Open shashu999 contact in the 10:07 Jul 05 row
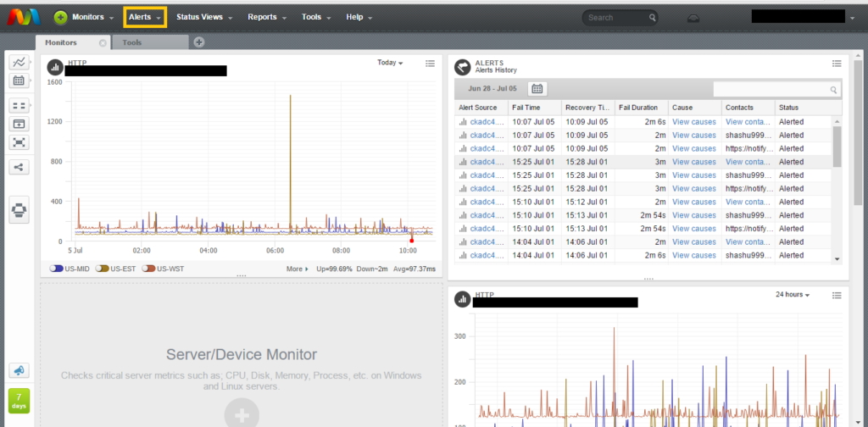 pyautogui.click(x=748, y=135)
